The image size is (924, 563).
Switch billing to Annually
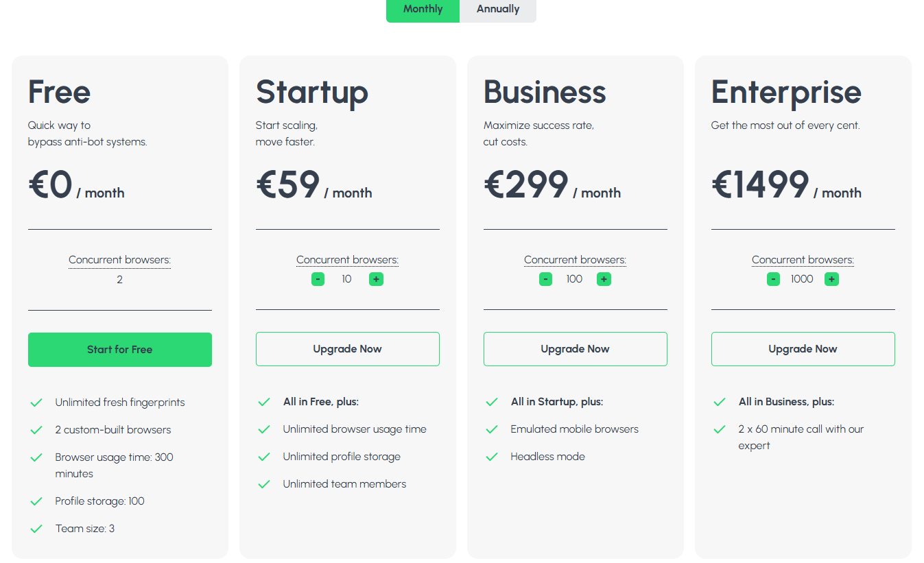point(497,9)
